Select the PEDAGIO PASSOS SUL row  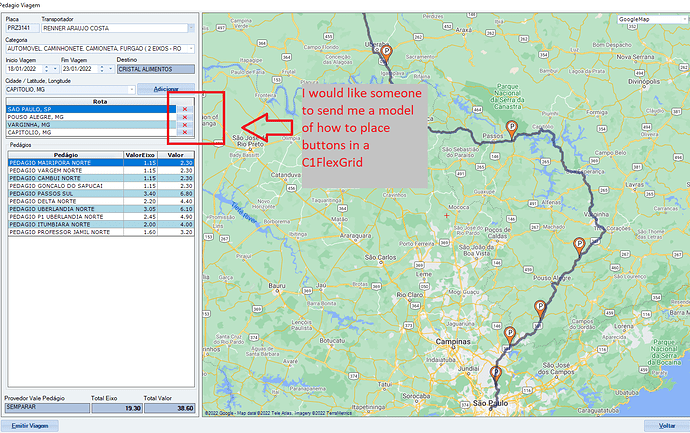click(x=101, y=194)
